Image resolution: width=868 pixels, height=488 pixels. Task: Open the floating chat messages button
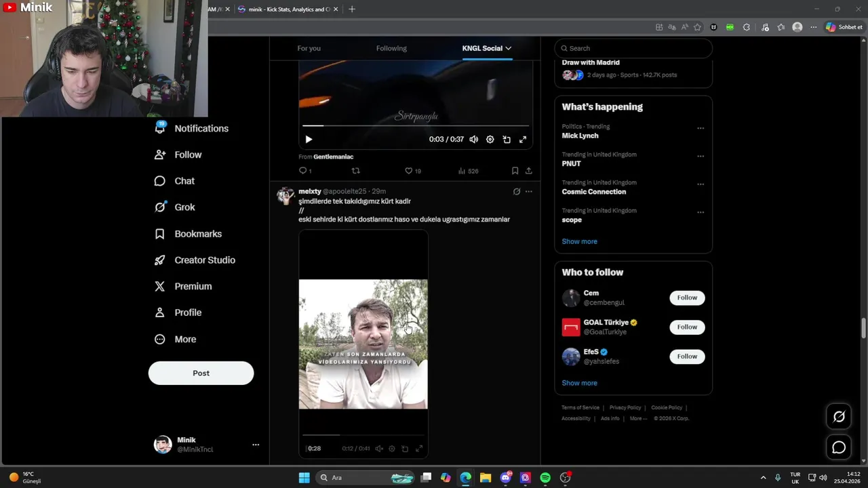tap(839, 447)
